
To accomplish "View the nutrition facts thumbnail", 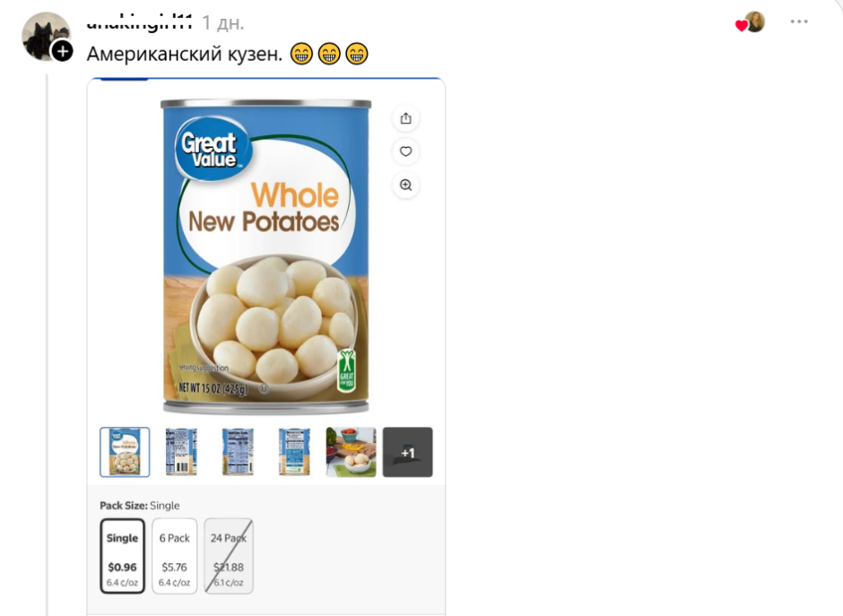I will click(238, 452).
